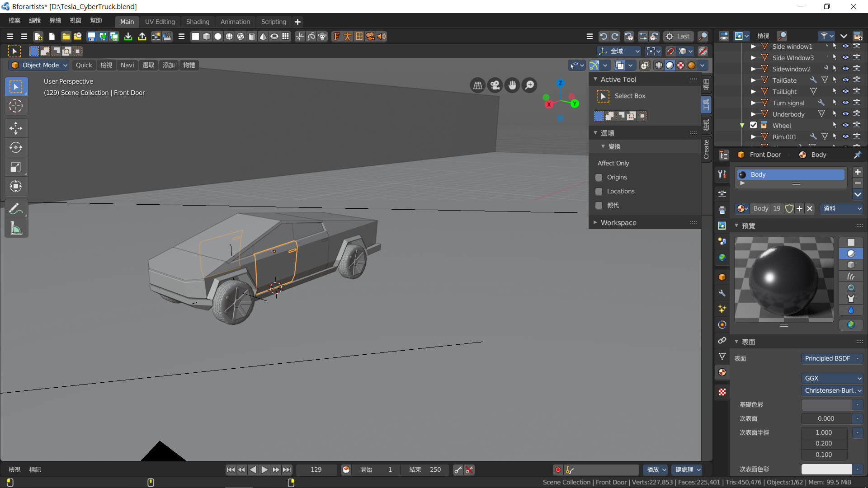Open the Navi viewport menu

click(x=127, y=65)
